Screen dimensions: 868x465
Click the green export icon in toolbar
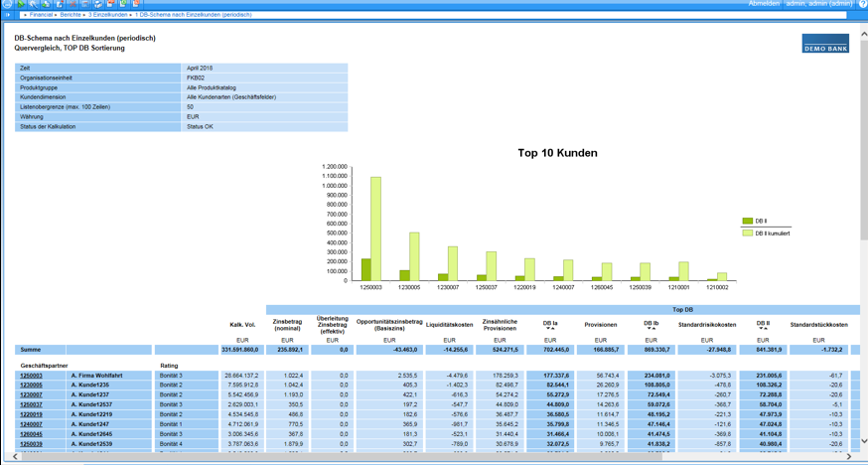pos(124,4)
